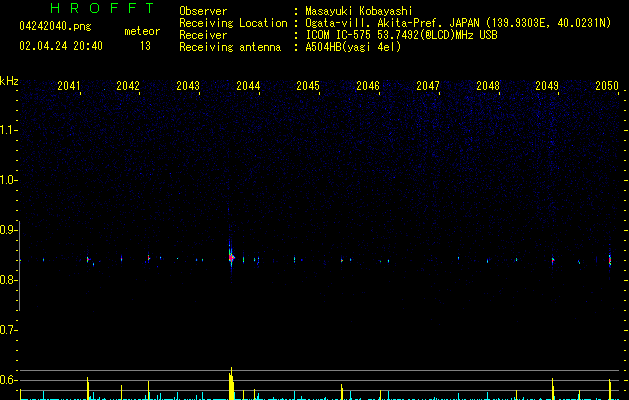The height and width of the screenshot is (400, 629).
Task: Click the meteor count label
Action: [142, 31]
